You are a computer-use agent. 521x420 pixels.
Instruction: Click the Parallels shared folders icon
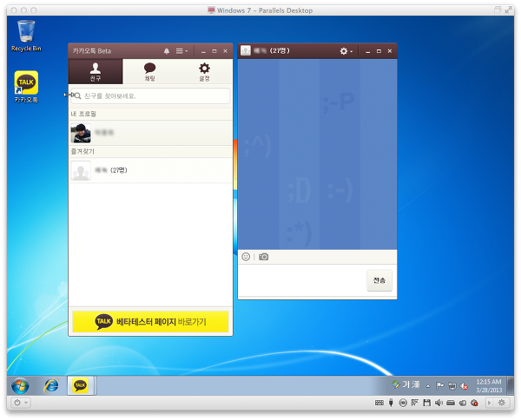(463, 403)
